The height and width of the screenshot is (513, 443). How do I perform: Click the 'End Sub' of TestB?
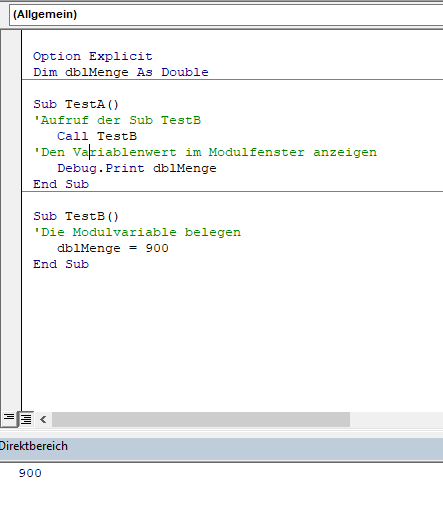[61, 264]
